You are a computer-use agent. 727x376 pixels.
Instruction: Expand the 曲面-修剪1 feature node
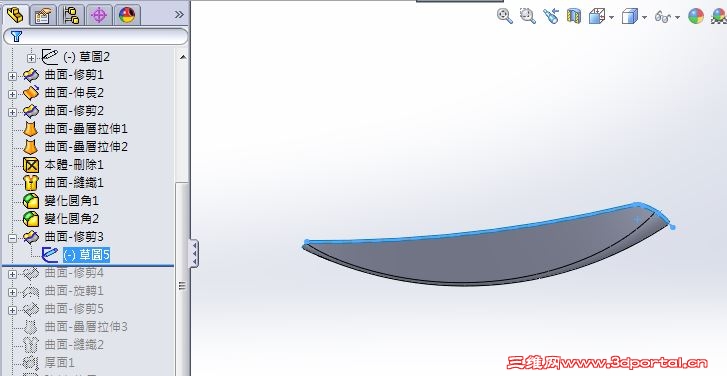13,76
